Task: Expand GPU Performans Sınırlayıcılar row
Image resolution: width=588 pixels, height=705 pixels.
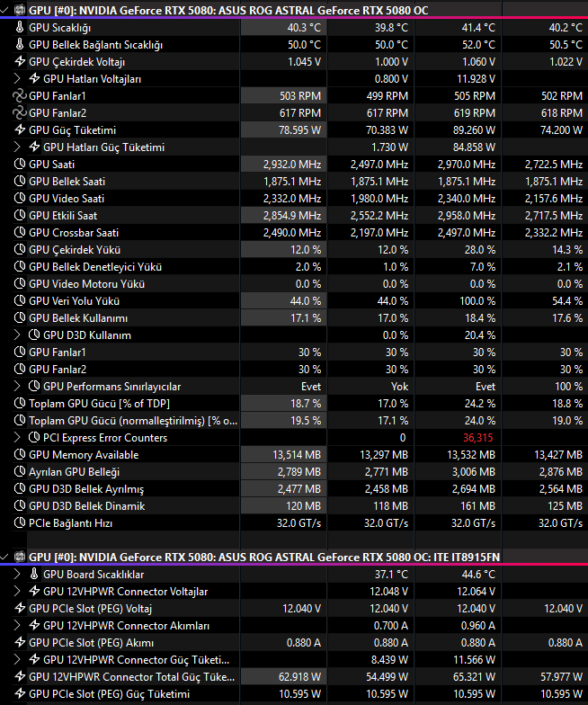Action: (17, 387)
